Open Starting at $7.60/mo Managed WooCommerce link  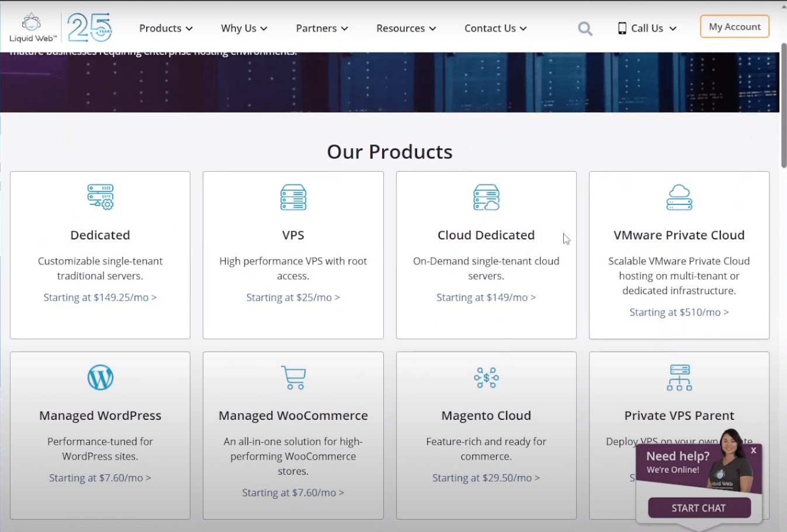[x=293, y=492]
